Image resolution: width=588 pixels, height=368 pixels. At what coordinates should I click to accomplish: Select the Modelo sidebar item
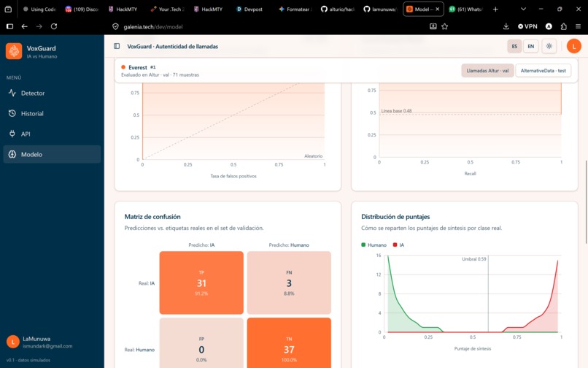(52, 154)
